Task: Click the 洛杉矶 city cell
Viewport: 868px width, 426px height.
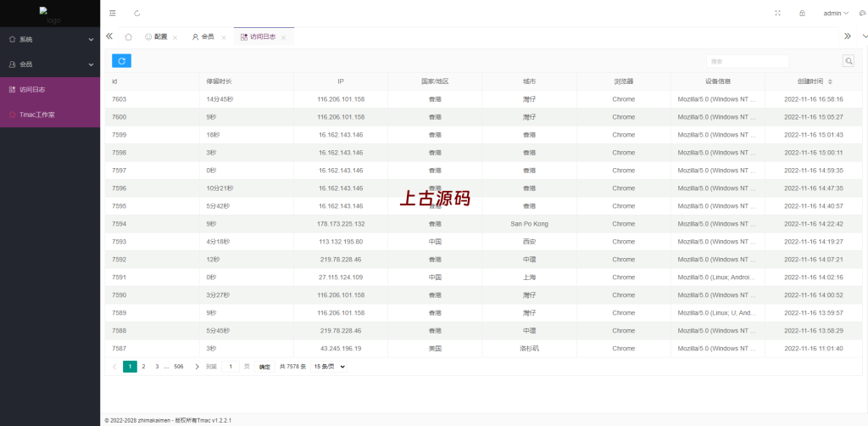Action: 529,349
